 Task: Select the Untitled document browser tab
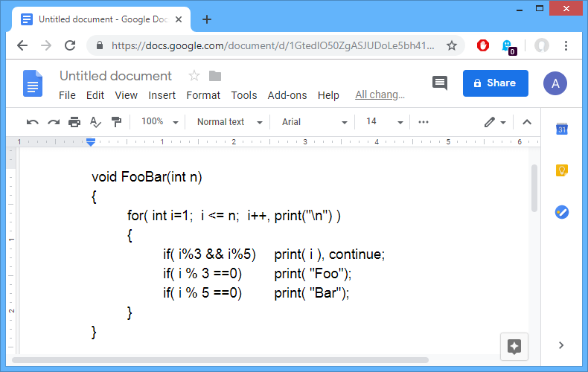101,19
